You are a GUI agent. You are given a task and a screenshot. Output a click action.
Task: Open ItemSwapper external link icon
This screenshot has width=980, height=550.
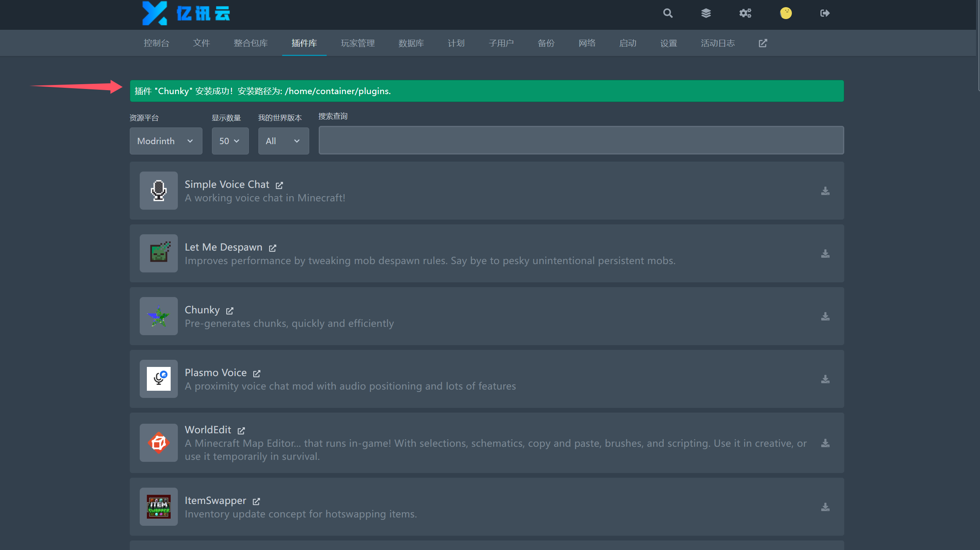[x=256, y=501]
